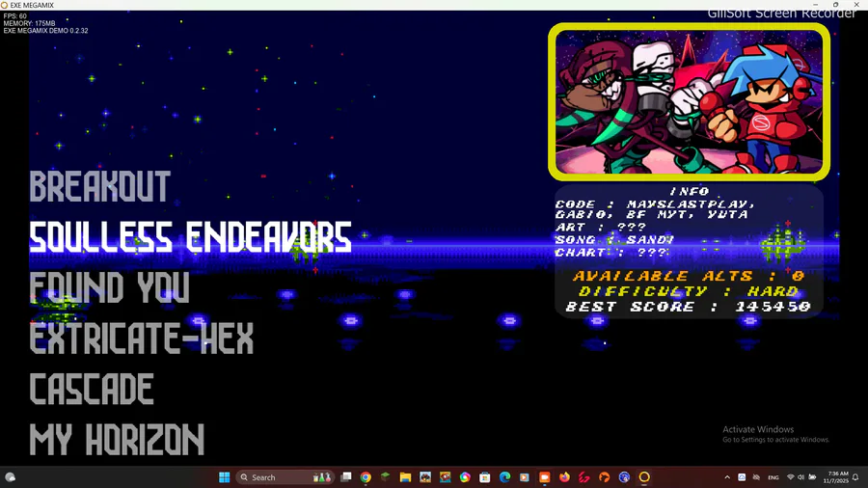
Task: Click the taskbar Search box
Action: click(285, 477)
